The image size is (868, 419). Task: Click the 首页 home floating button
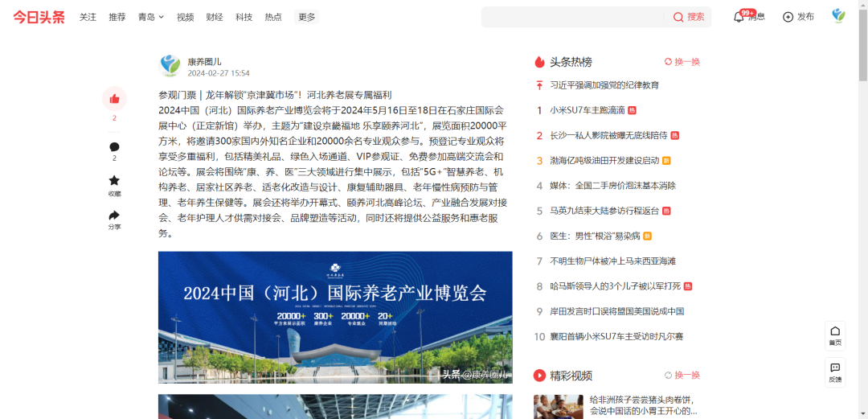point(835,335)
